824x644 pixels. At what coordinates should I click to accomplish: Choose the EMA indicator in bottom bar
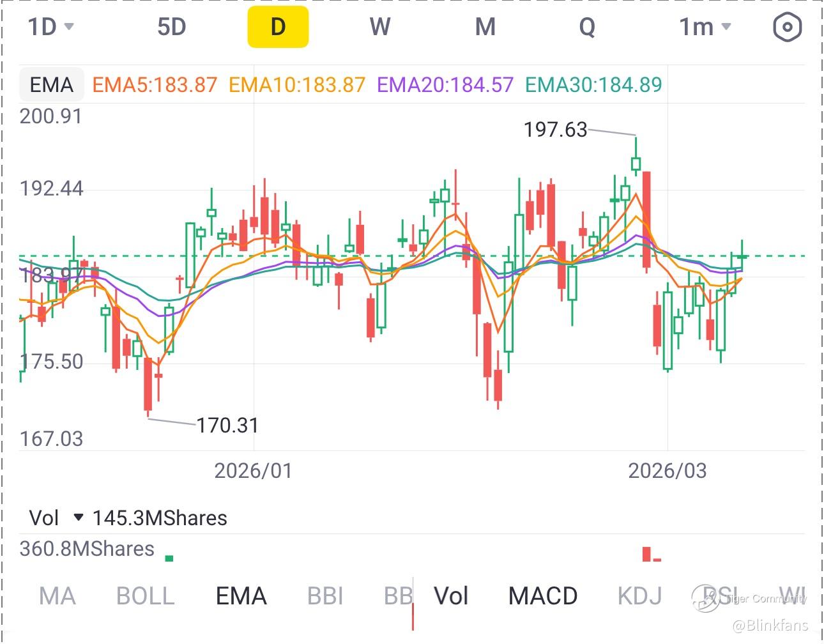[241, 596]
